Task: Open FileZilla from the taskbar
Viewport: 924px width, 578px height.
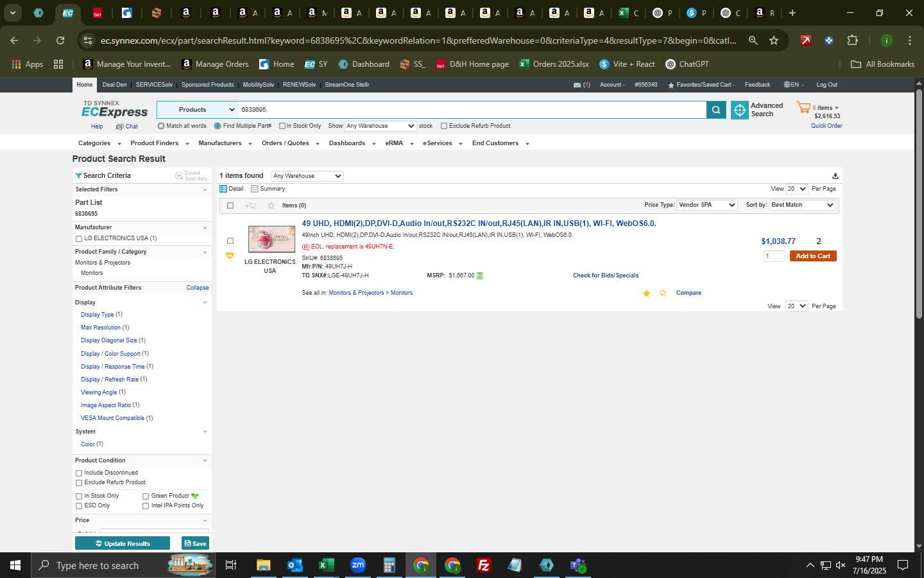Action: click(x=484, y=565)
